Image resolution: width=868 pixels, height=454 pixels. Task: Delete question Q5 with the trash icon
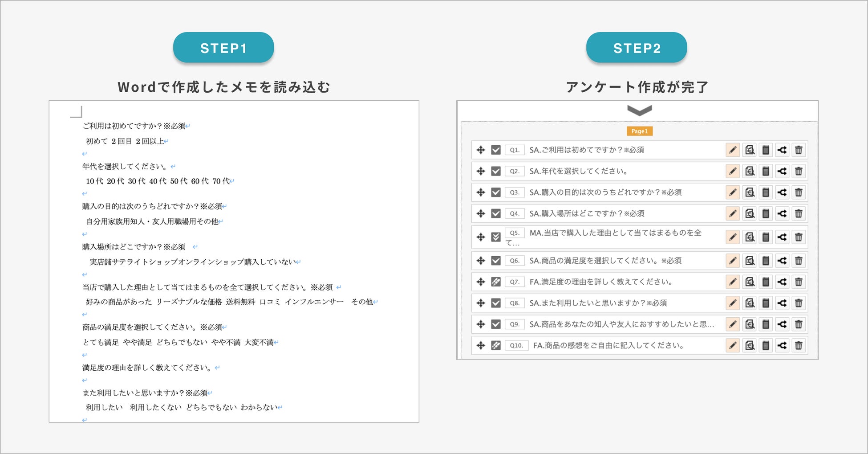point(799,237)
